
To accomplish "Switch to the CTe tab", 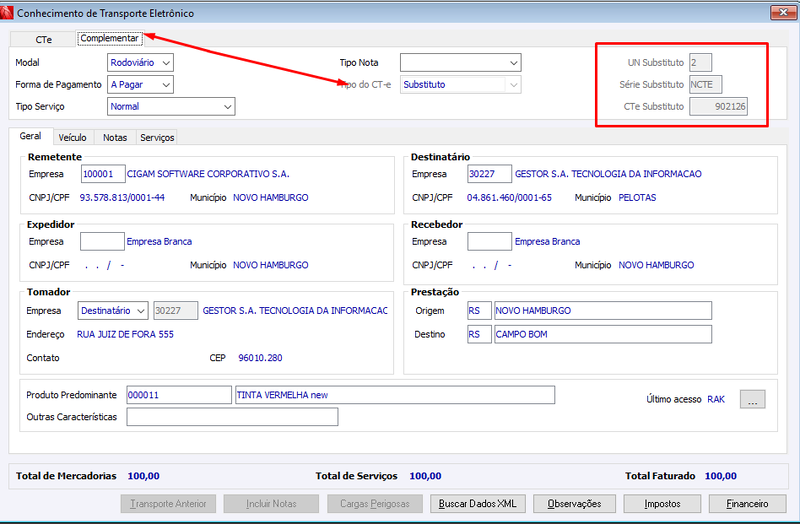I will pyautogui.click(x=43, y=39).
